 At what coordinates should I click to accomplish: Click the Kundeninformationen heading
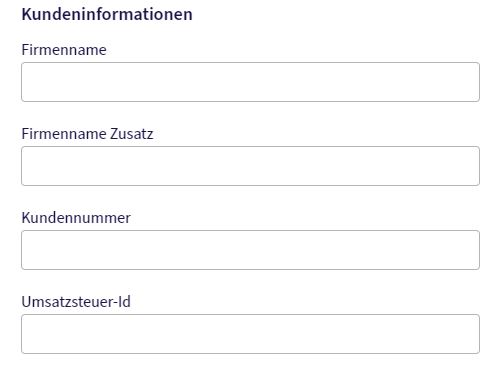[107, 14]
